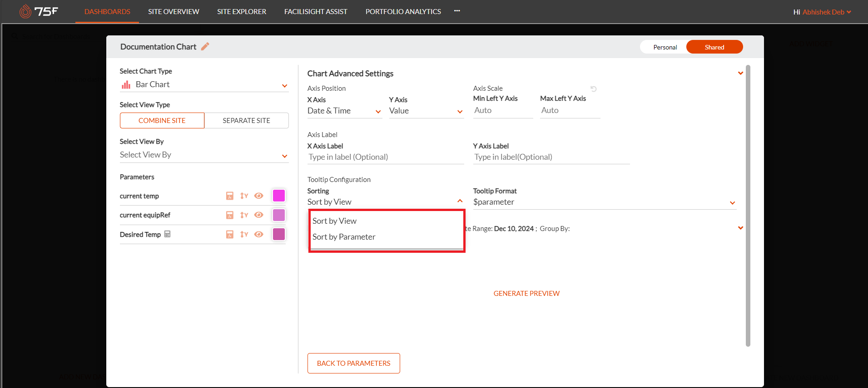The height and width of the screenshot is (388, 868).
Task: Open the Select Chart Type dropdown
Action: [x=204, y=85]
